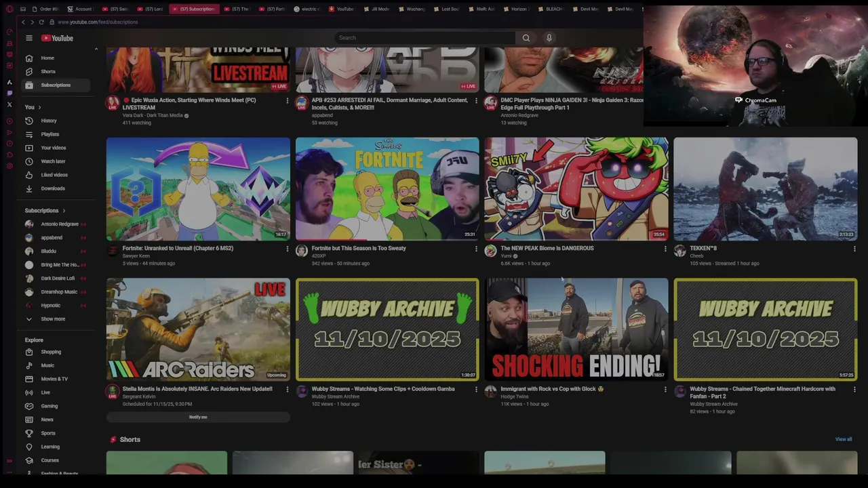
Task: Switch to the Jill Mode browser tab
Action: point(377,9)
